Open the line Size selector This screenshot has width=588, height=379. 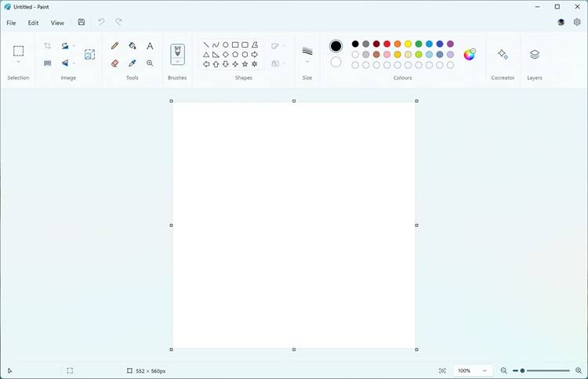coord(307,54)
